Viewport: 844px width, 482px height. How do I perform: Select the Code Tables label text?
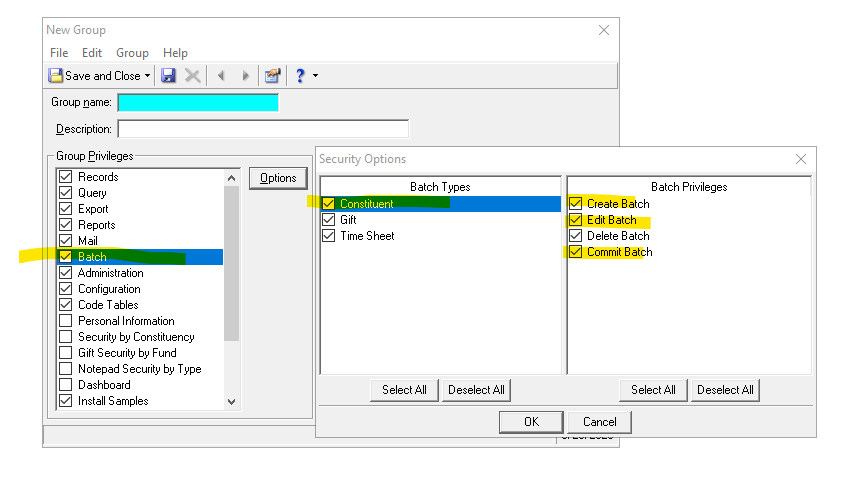[108, 305]
